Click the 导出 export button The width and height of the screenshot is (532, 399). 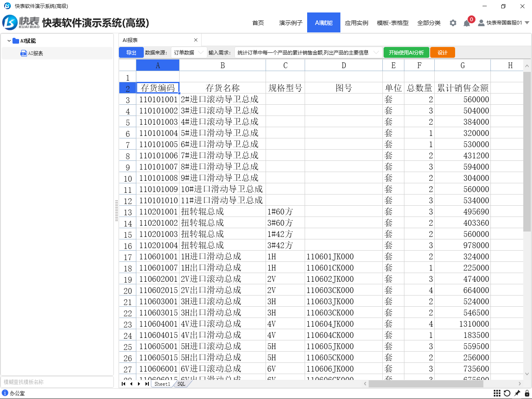(131, 52)
